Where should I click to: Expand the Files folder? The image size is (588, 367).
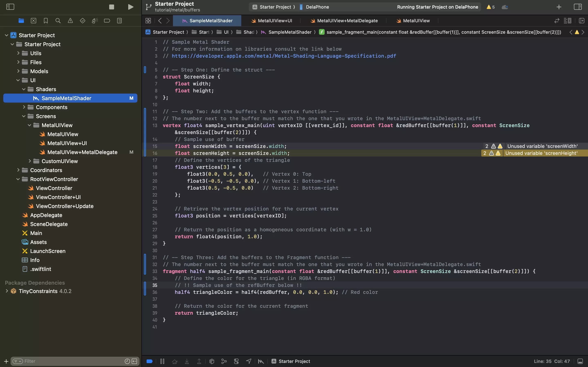(18, 62)
